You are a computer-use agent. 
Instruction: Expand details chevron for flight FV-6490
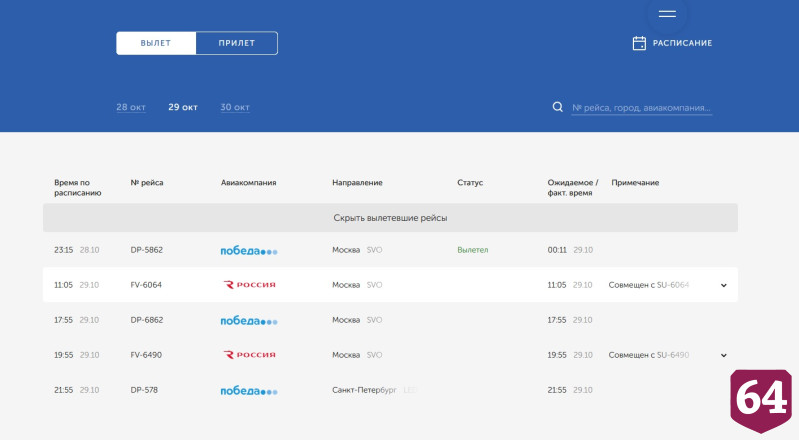[724, 355]
